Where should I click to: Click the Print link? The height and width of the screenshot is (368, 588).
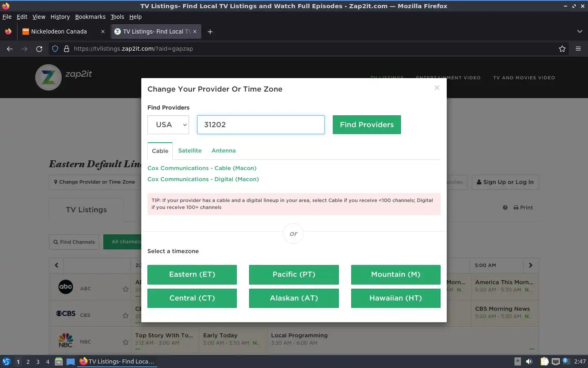(523, 208)
